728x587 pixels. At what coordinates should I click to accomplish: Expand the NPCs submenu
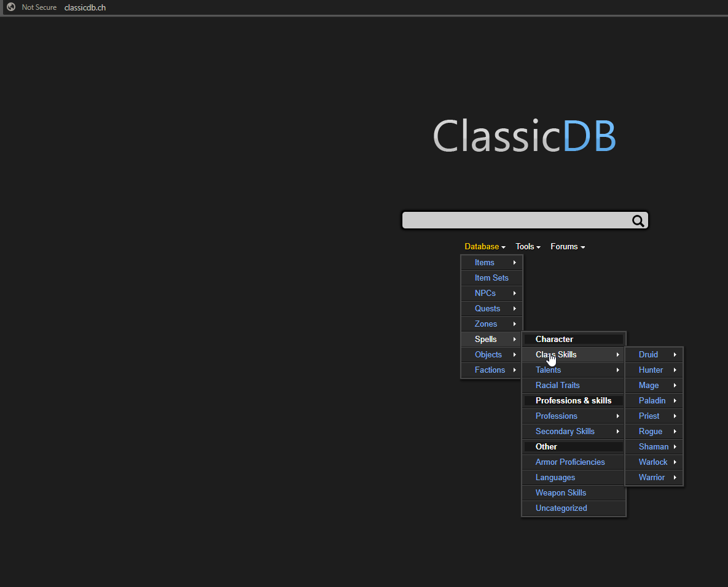coord(491,293)
